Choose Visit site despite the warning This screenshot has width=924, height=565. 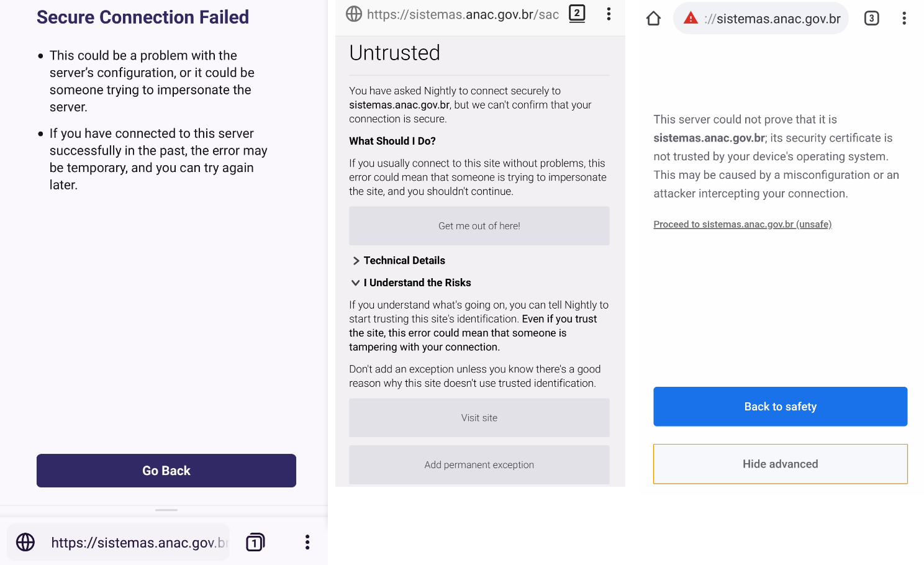479,417
